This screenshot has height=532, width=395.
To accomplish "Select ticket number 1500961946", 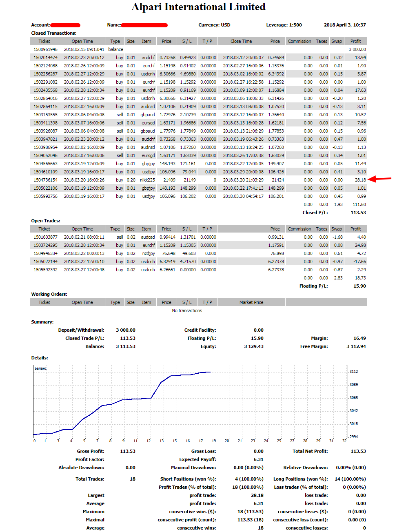I will tap(46, 49).
